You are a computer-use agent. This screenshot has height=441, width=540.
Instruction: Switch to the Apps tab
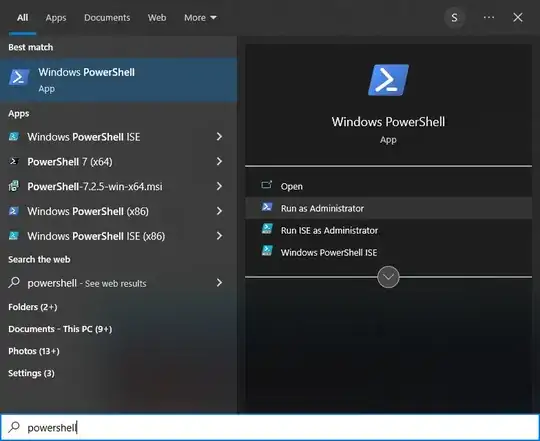56,18
